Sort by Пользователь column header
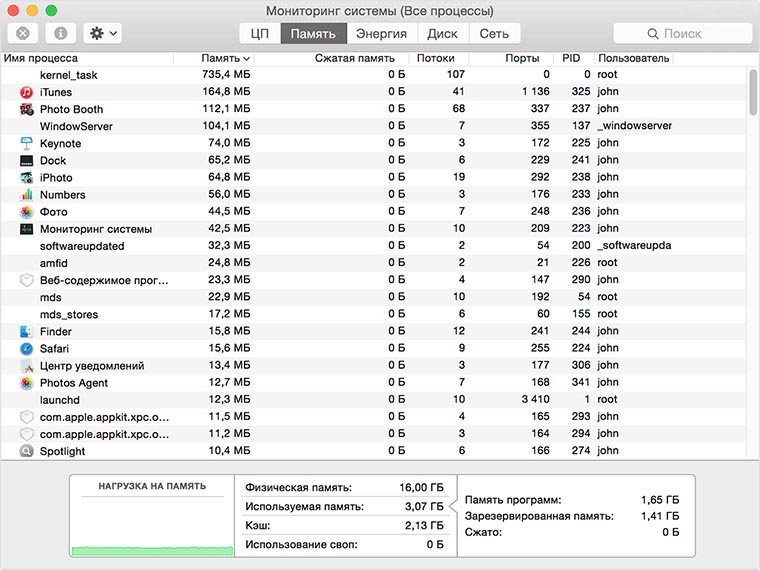Screen dimensions: 760x570 pyautogui.click(x=634, y=58)
